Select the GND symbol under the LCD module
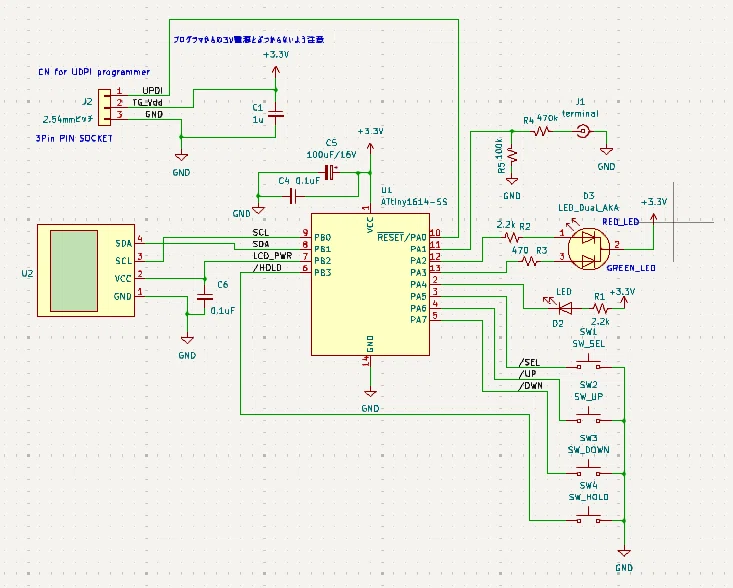Image resolution: width=733 pixels, height=588 pixels. 187,340
